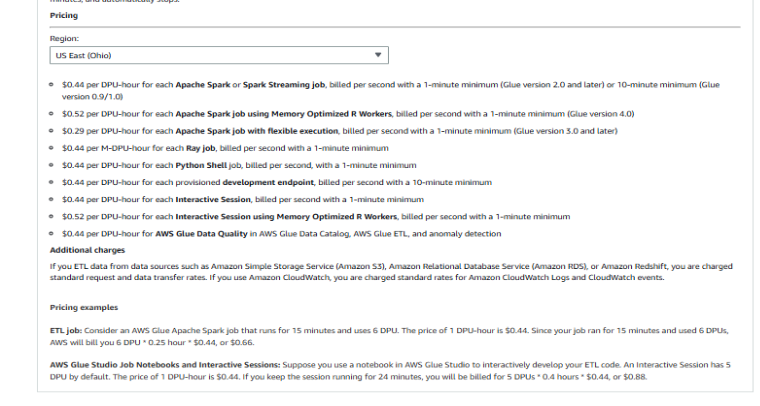This screenshot has height=406, width=760.
Task: Click the '$0.88' total in notebook example
Action: (634, 377)
